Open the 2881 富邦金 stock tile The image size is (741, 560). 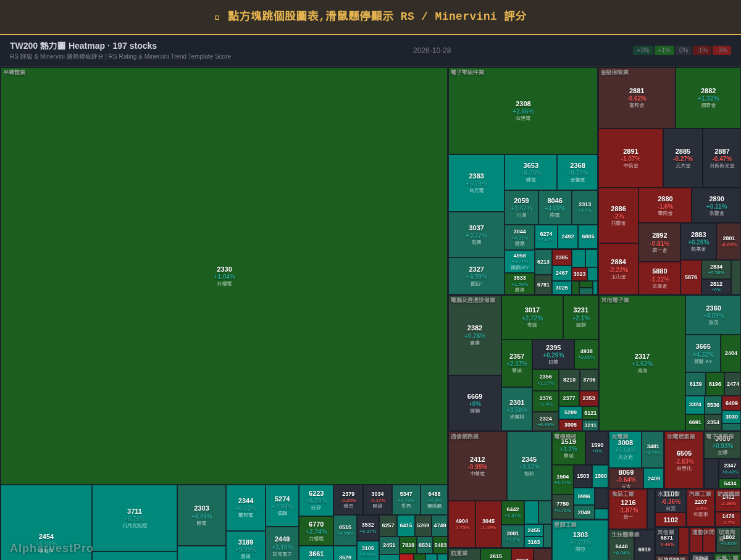tap(637, 98)
